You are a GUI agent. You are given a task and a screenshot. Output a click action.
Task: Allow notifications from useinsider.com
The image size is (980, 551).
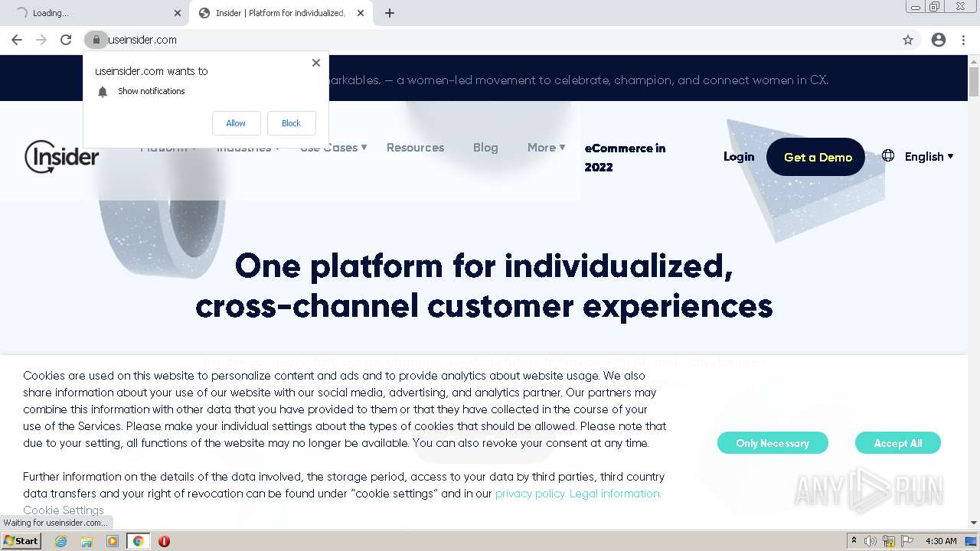point(236,123)
